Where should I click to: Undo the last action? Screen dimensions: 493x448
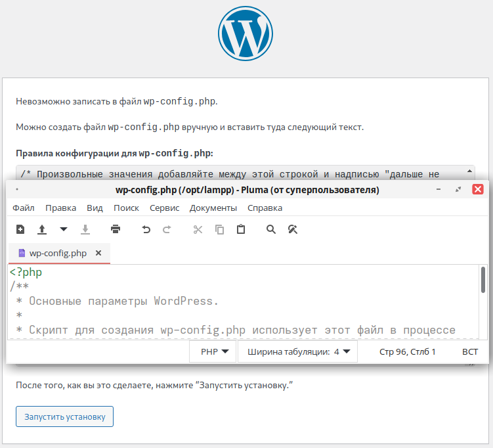(x=146, y=229)
